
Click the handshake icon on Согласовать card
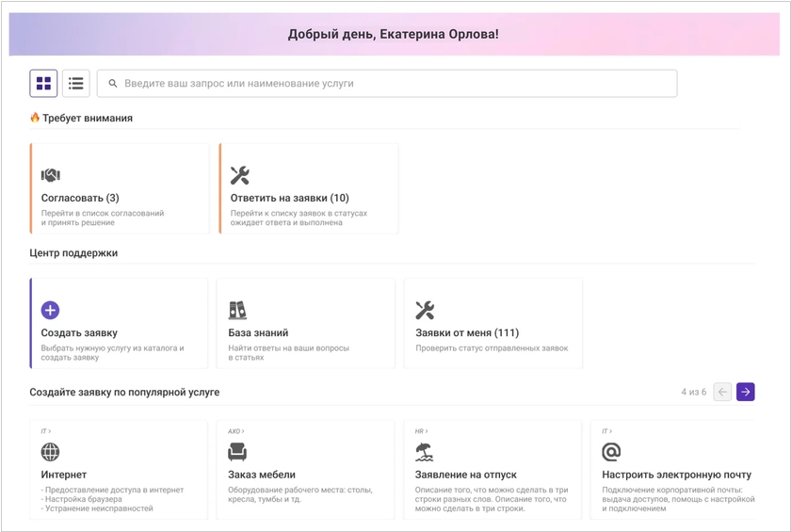tap(51, 175)
